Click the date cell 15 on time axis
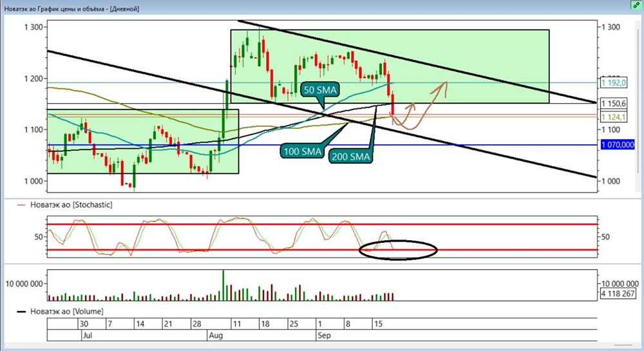Screen dimensions: 644x351 click(x=378, y=323)
